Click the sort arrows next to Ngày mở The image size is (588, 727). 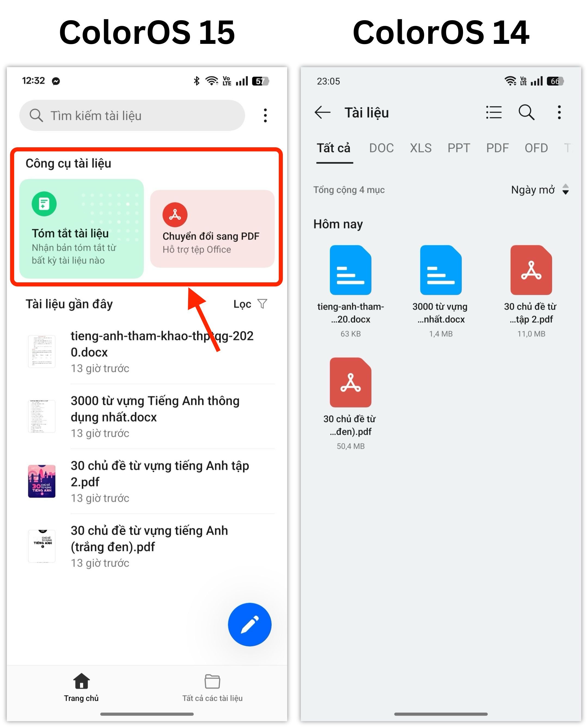coord(566,189)
